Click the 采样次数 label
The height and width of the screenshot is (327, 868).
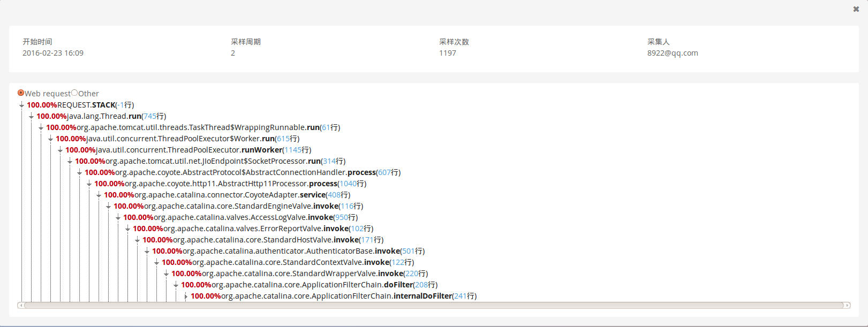(454, 42)
